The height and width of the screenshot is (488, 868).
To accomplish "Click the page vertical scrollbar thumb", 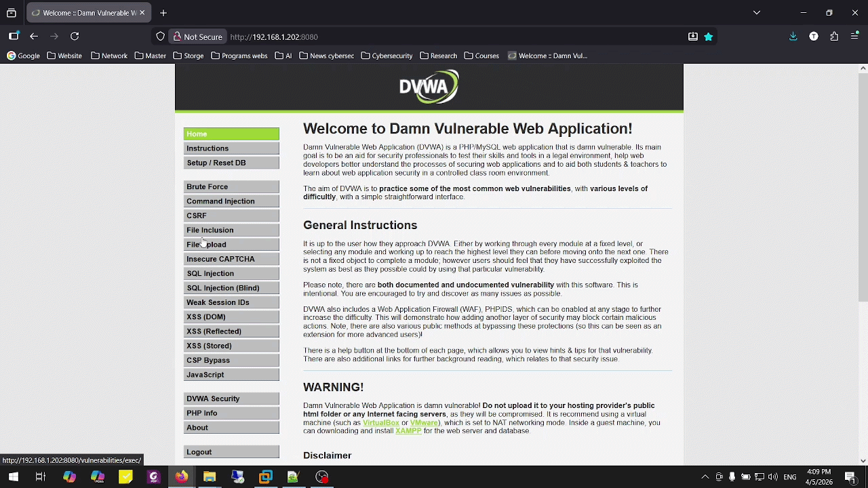I will click(x=863, y=188).
